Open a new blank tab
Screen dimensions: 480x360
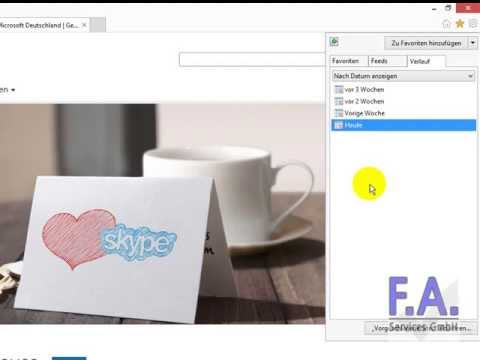tap(98, 25)
